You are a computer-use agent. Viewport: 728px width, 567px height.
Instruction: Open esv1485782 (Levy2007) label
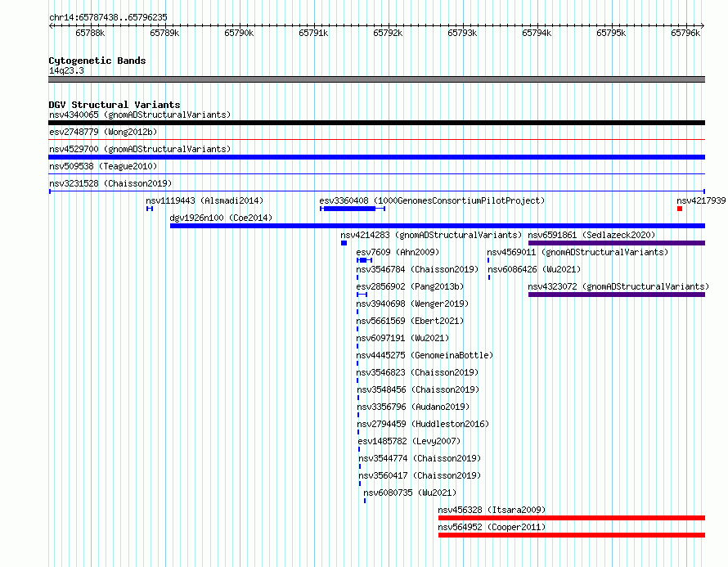(409, 441)
